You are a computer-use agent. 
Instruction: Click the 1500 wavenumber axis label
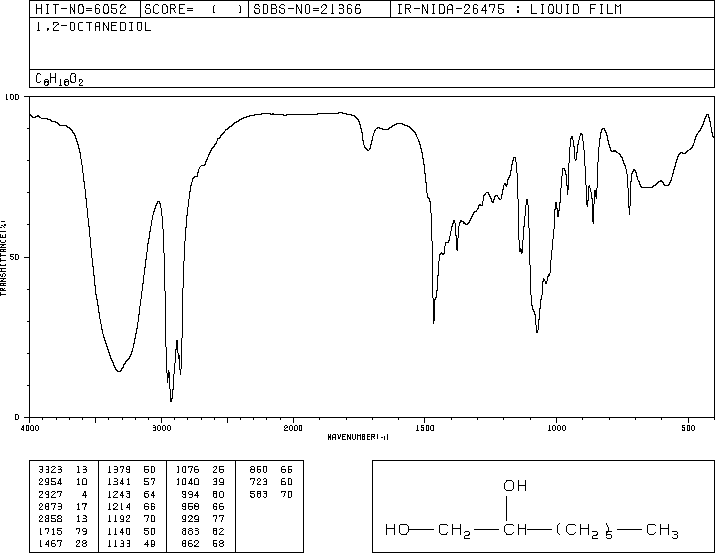(425, 428)
